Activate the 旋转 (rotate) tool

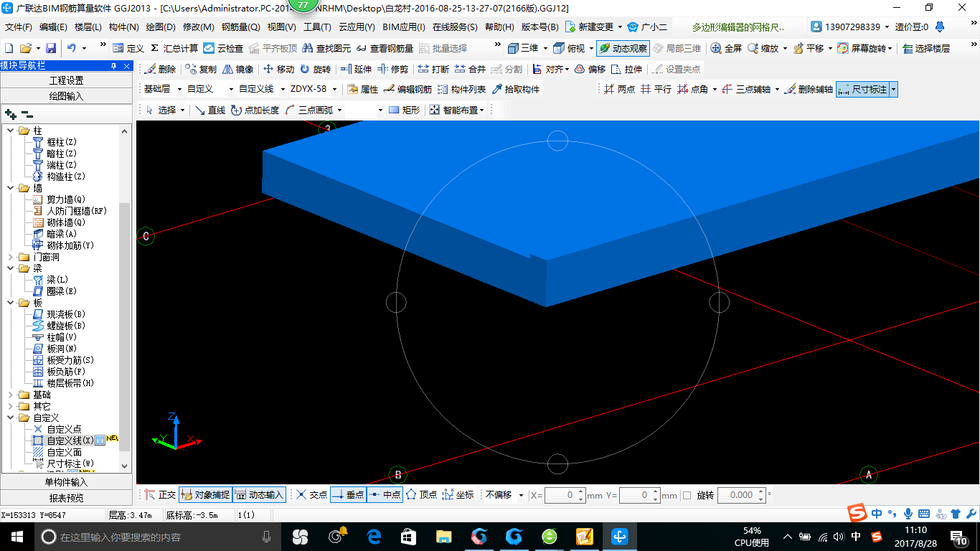(315, 70)
